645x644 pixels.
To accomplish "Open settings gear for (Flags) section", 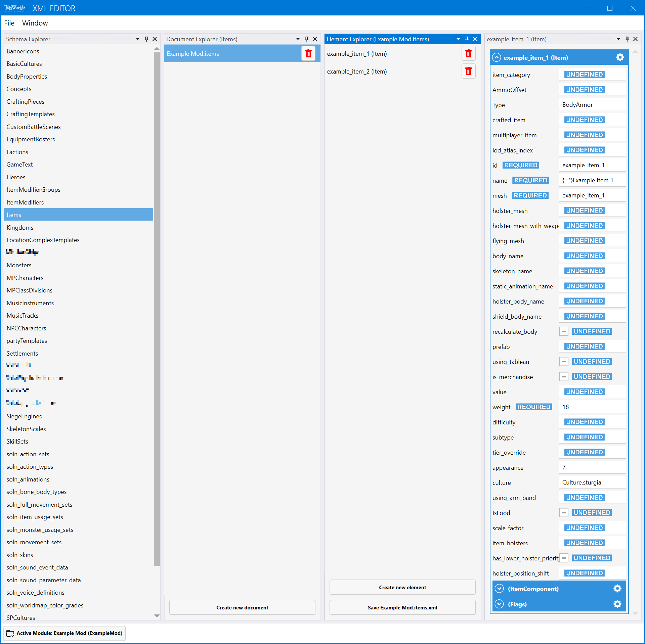I will click(617, 604).
